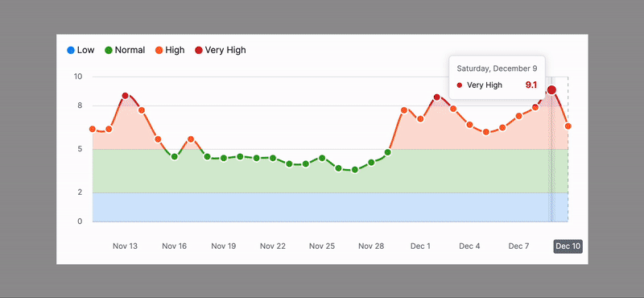Select the orange data point above Dec 7

click(518, 116)
